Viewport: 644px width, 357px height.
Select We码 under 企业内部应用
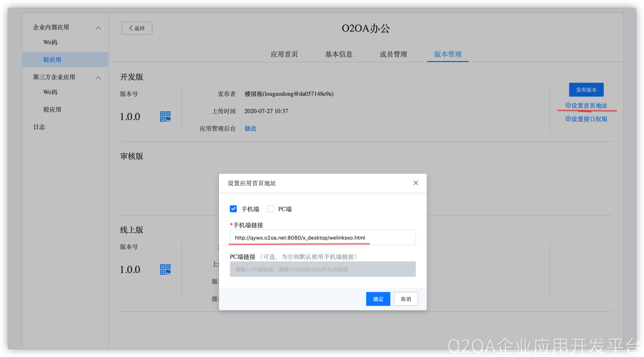coord(50,43)
